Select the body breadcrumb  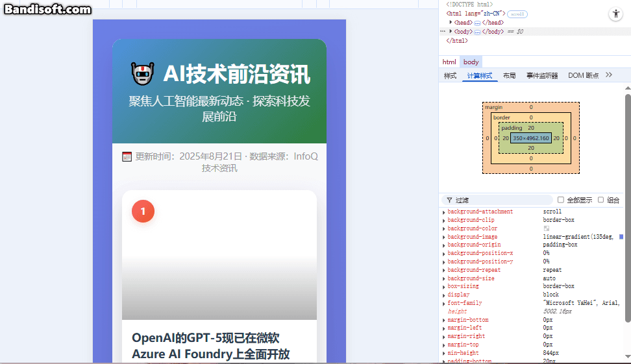tap(471, 62)
